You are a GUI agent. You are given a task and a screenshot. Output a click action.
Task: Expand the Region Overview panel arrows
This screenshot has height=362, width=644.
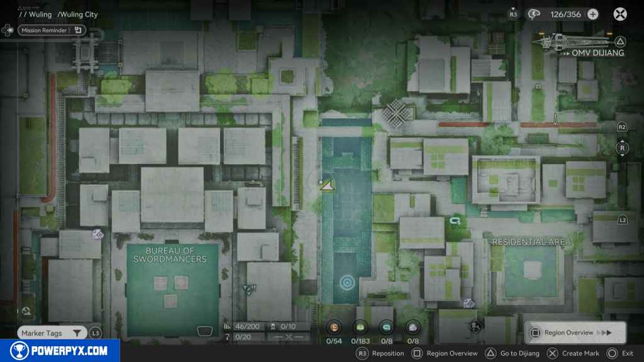coord(604,332)
